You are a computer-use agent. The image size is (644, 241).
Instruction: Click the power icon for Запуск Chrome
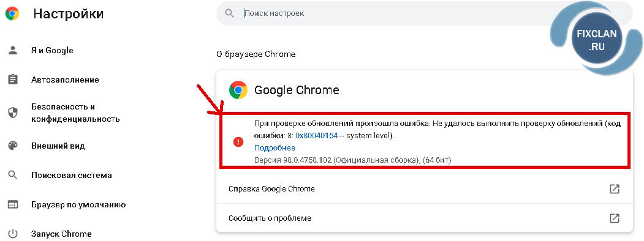click(x=13, y=234)
